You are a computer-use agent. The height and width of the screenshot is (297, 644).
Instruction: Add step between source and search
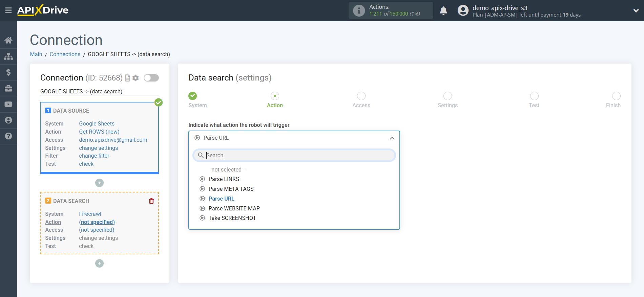click(x=99, y=183)
